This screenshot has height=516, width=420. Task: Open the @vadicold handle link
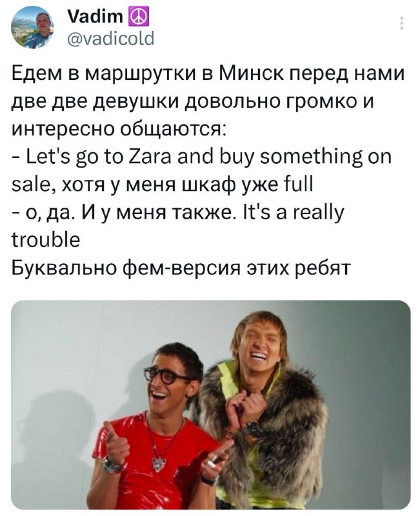110,39
